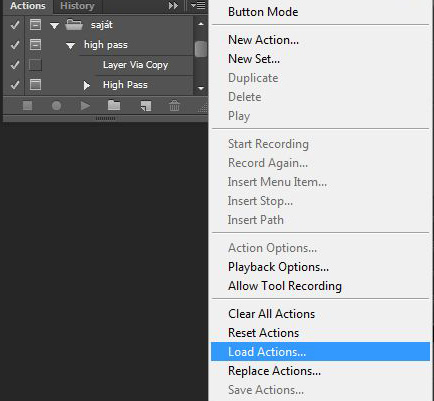Screen dimensions: 434x401
Task: Collapse panel with double-arrow icon
Action: point(173,6)
